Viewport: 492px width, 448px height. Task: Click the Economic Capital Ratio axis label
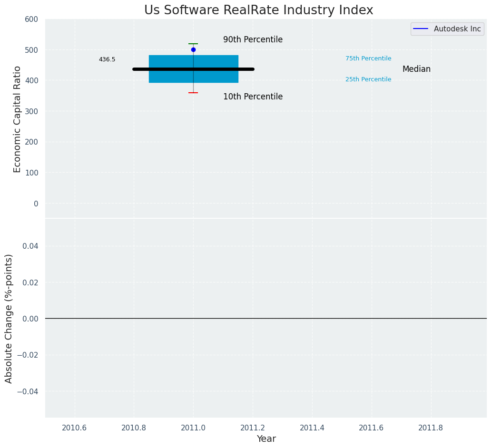coord(18,119)
